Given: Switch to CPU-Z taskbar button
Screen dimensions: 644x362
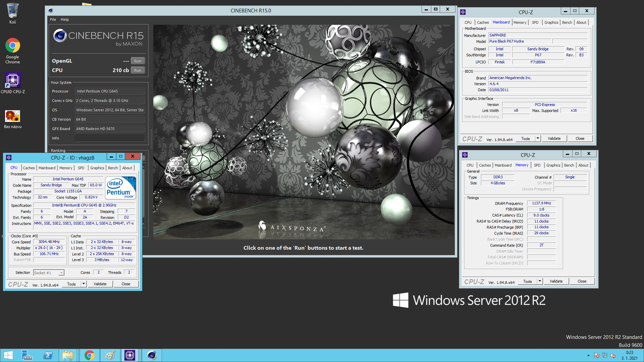Looking at the screenshot, I should [x=129, y=355].
